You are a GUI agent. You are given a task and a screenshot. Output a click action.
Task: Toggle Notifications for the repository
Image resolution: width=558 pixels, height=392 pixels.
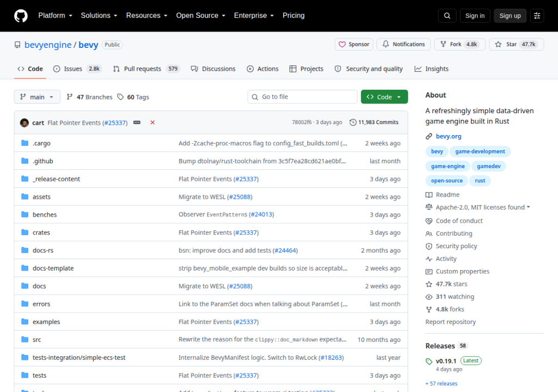[404, 45]
